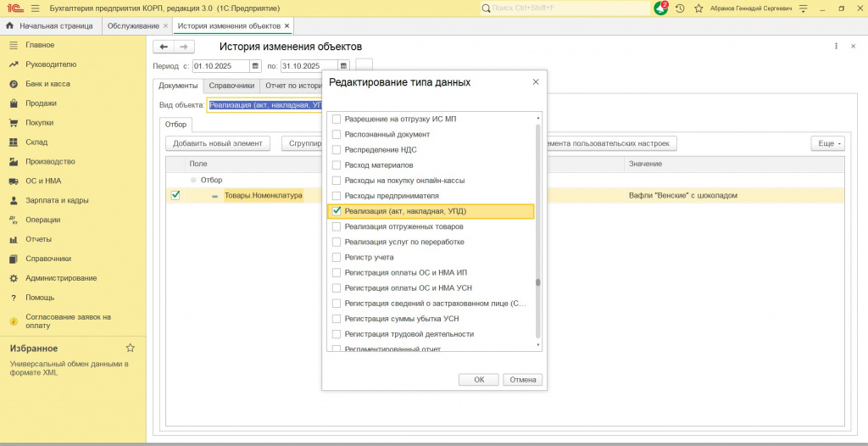868x446 pixels.
Task: Switch to the Документы tab
Action: pos(178,86)
